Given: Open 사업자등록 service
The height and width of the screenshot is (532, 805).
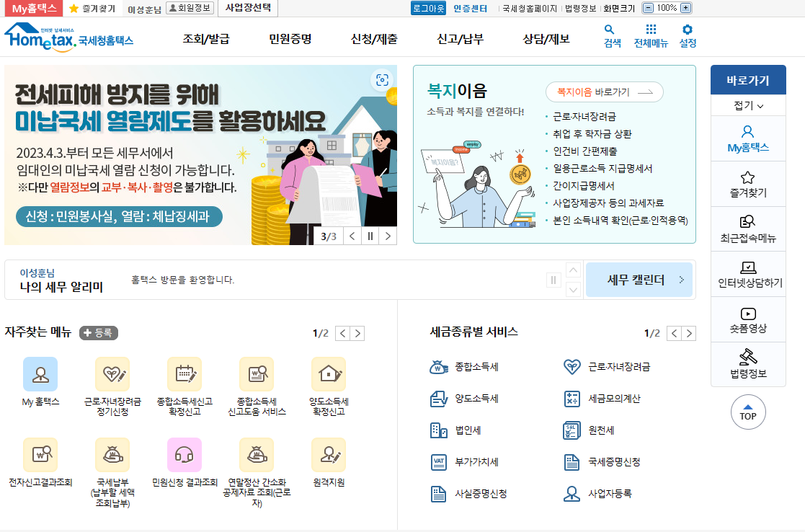Looking at the screenshot, I should [x=597, y=494].
